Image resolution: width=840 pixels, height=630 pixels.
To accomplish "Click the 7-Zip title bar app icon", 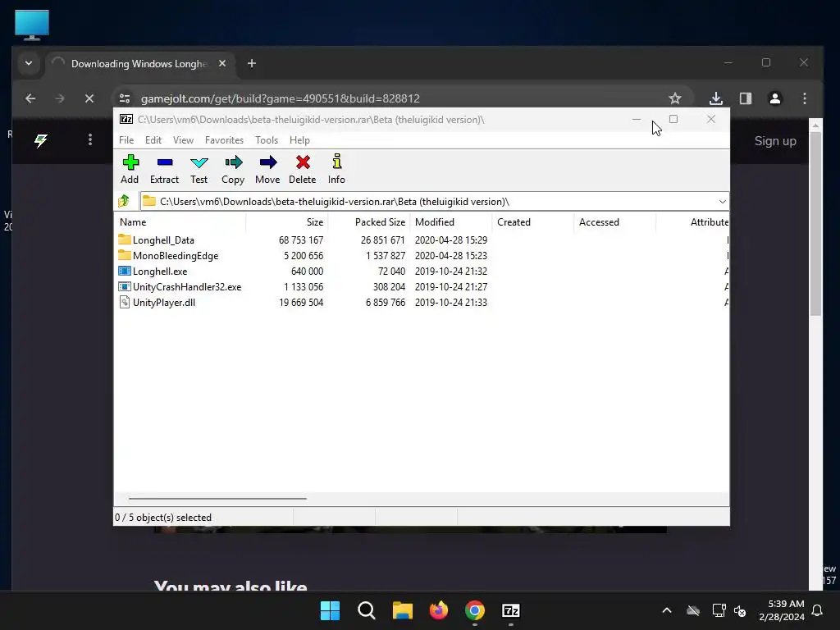I will pos(126,119).
